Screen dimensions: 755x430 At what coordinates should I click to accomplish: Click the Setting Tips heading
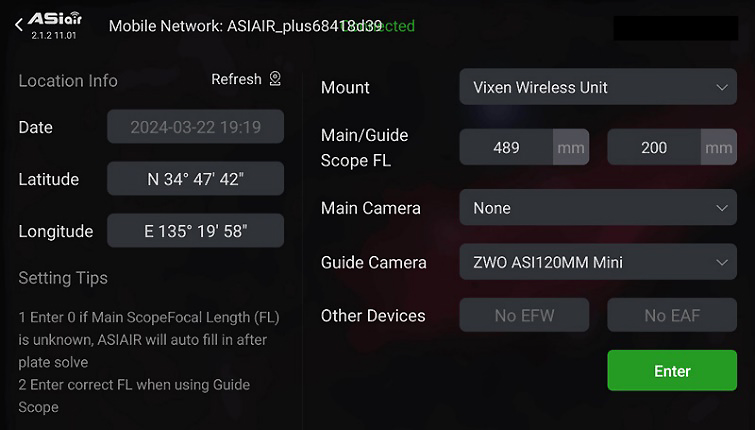tap(63, 278)
